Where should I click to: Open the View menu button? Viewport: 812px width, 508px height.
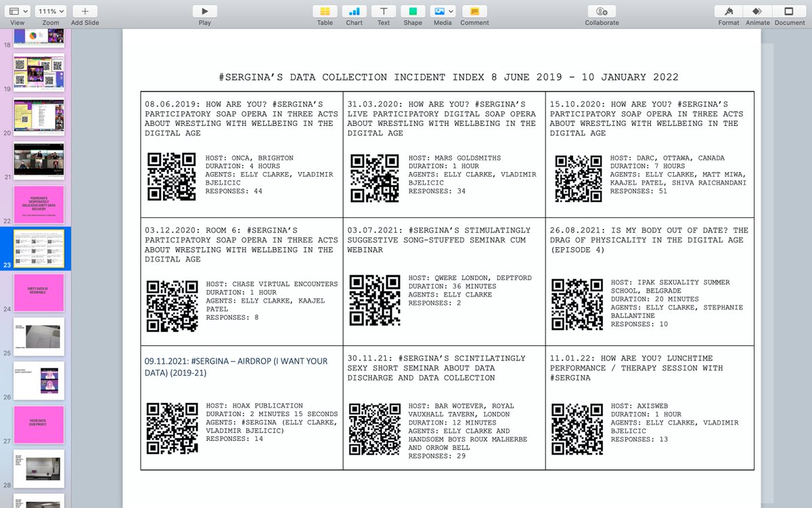tap(18, 12)
